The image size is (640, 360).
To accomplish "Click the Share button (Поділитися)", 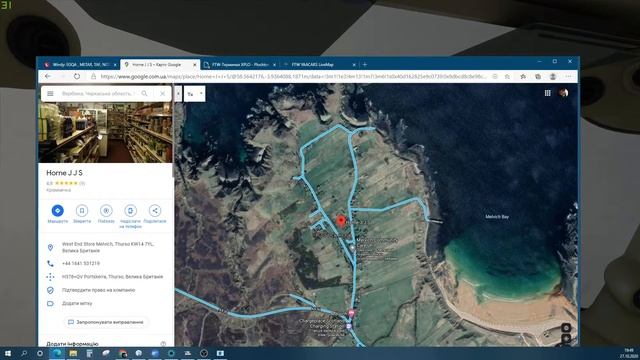I will point(155,214).
